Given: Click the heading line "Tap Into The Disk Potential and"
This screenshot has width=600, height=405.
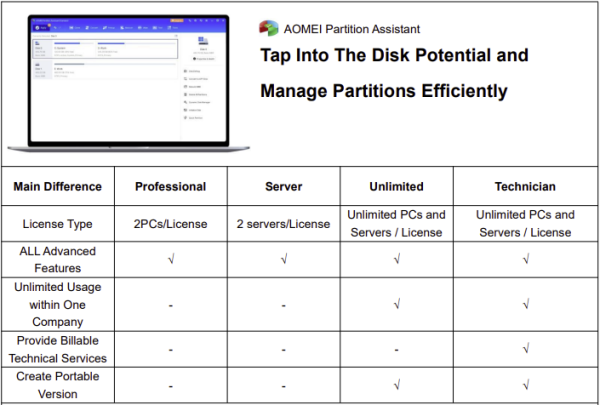Looking at the screenshot, I should [x=394, y=55].
